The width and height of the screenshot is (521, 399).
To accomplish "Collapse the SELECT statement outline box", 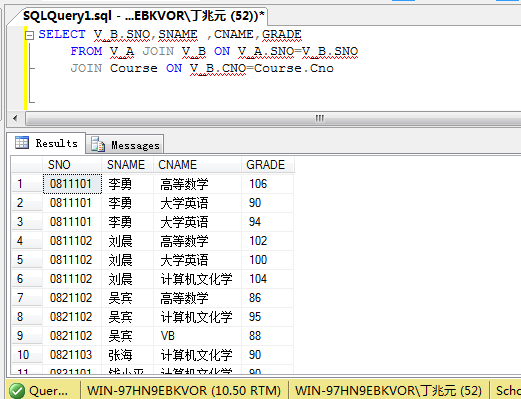I will pos(30,35).
